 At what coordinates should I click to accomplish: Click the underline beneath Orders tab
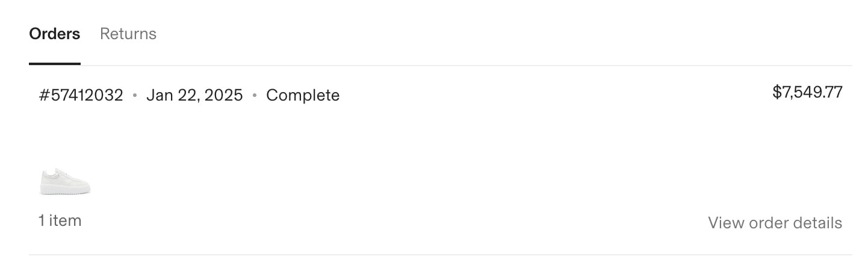click(x=55, y=63)
